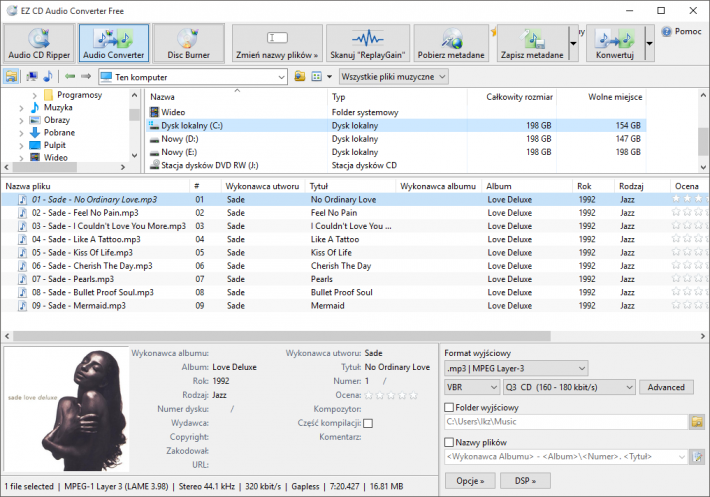Open the Audio CD Ripper mode

[39, 43]
